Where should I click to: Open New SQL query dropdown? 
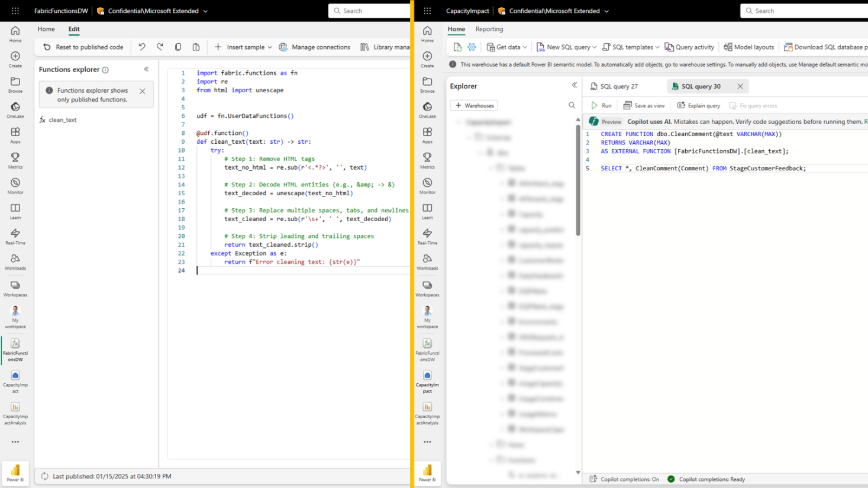pyautogui.click(x=566, y=47)
